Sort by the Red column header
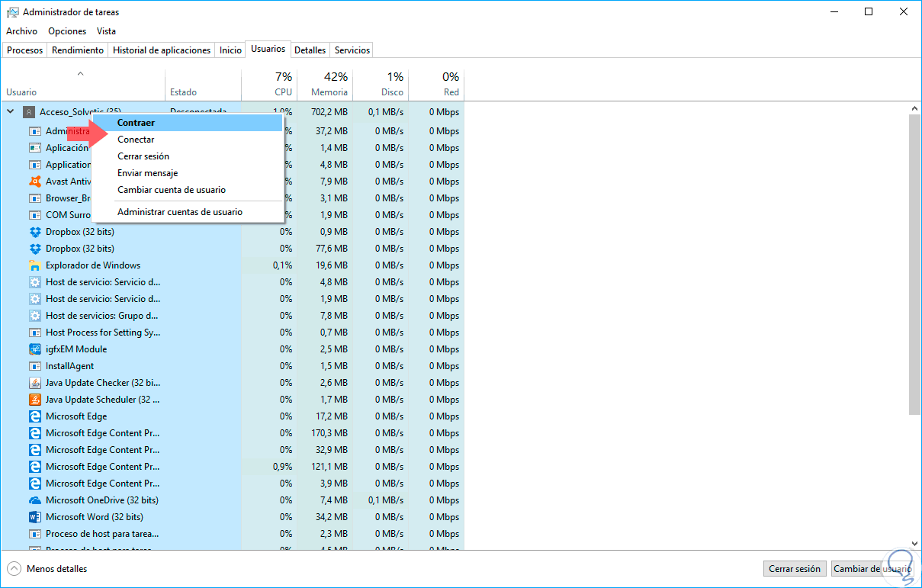Screen dimensions: 922x588 click(x=436, y=85)
